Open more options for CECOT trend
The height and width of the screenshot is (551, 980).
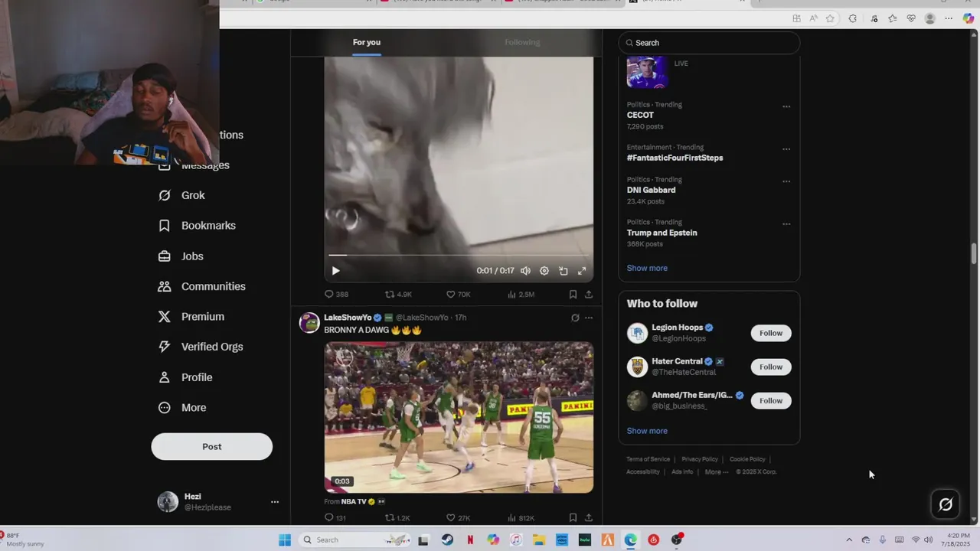click(x=786, y=106)
